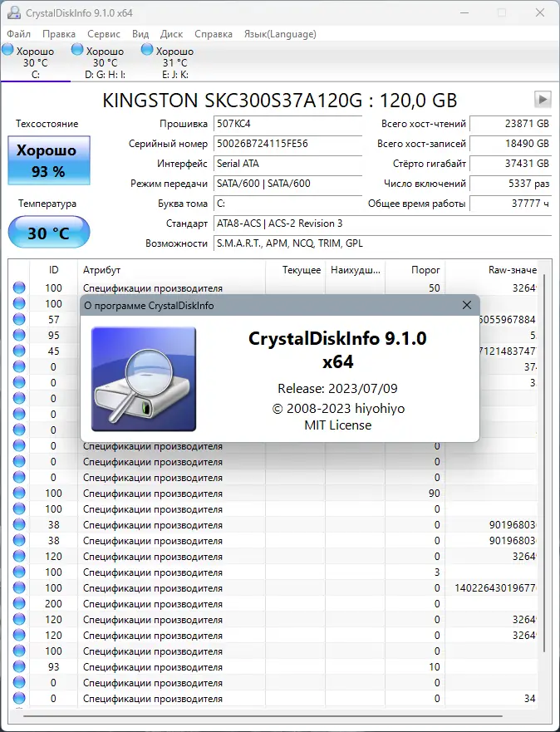This screenshot has height=732, width=560.
Task: Click the 18490 GB host writes value
Action: [510, 144]
